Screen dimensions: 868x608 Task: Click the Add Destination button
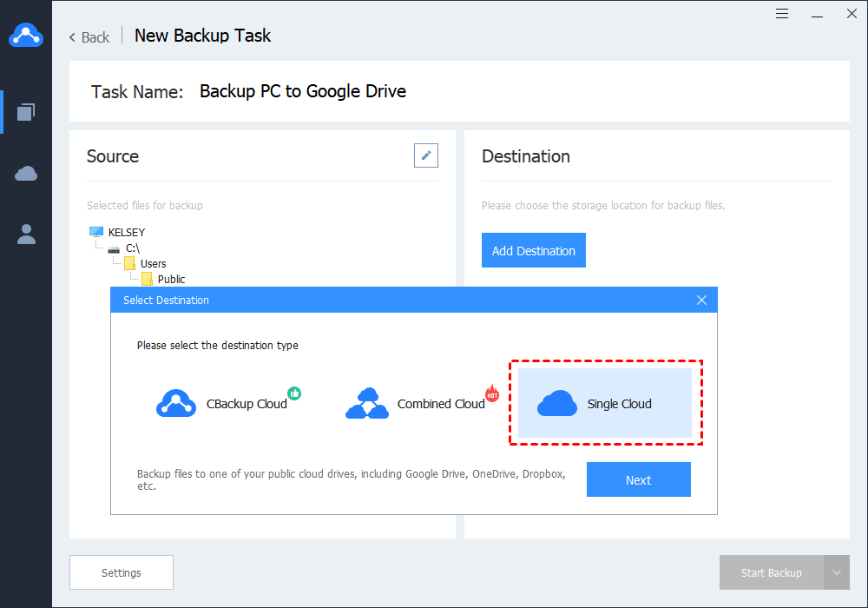[534, 250]
